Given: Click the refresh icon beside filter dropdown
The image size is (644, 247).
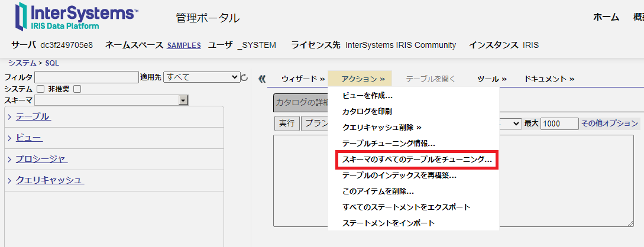Looking at the screenshot, I should pyautogui.click(x=245, y=77).
